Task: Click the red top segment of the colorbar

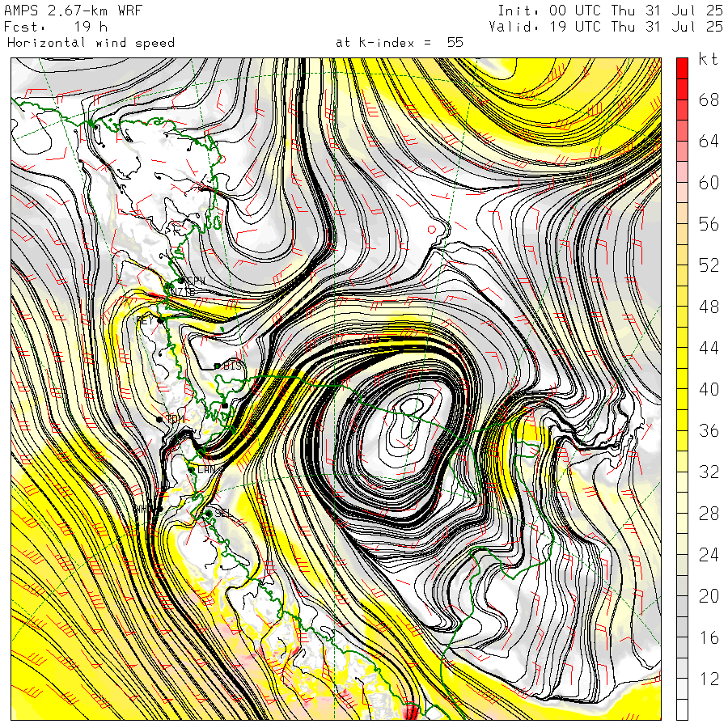Action: coord(682,68)
